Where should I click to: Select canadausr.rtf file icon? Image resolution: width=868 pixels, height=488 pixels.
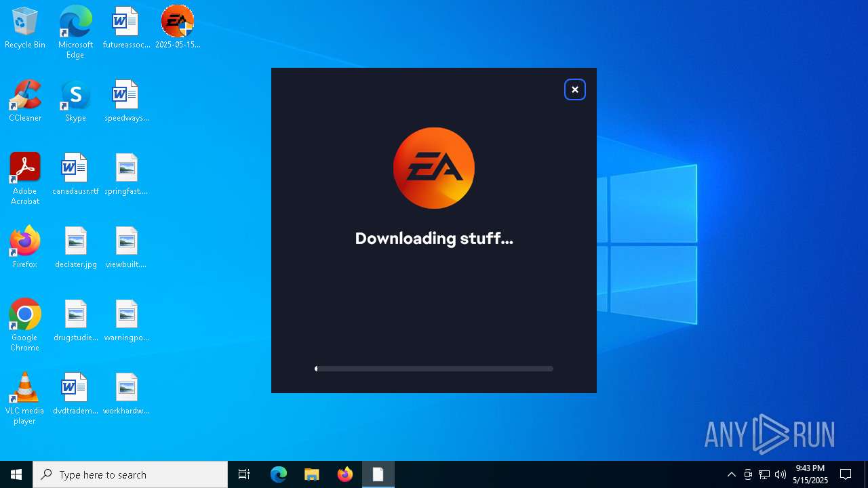75,174
